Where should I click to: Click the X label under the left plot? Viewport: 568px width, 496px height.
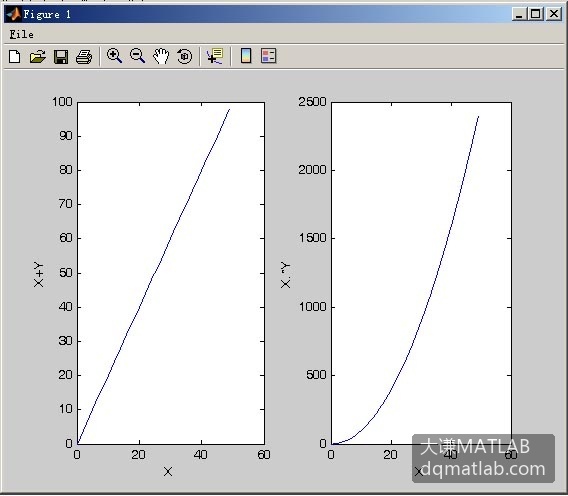coord(168,471)
